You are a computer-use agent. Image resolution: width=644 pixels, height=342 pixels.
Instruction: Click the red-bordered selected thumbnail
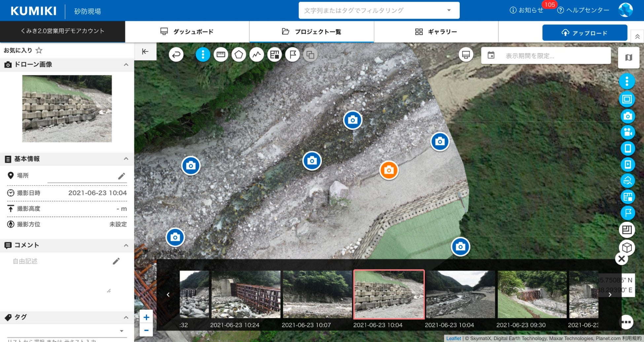[x=389, y=294]
